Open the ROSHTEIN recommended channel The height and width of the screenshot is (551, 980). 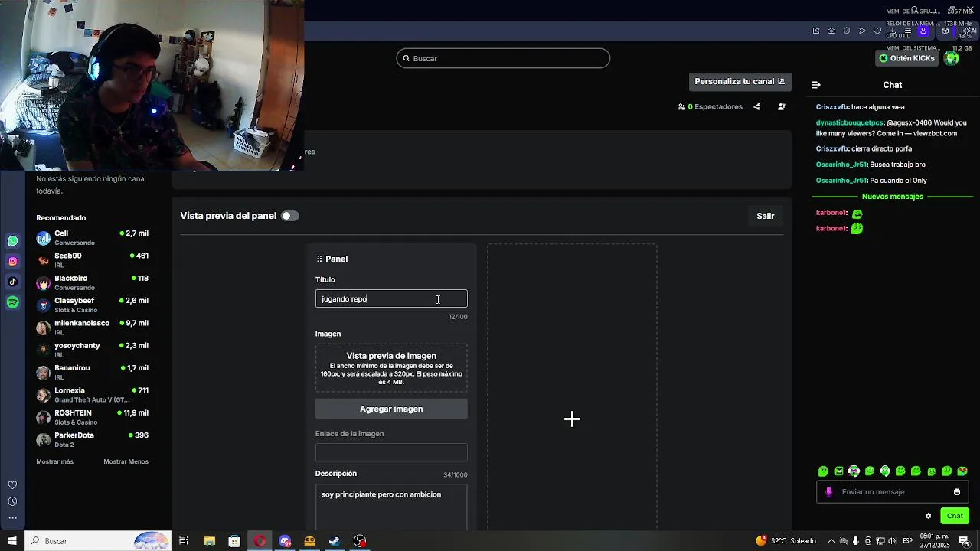(x=92, y=417)
